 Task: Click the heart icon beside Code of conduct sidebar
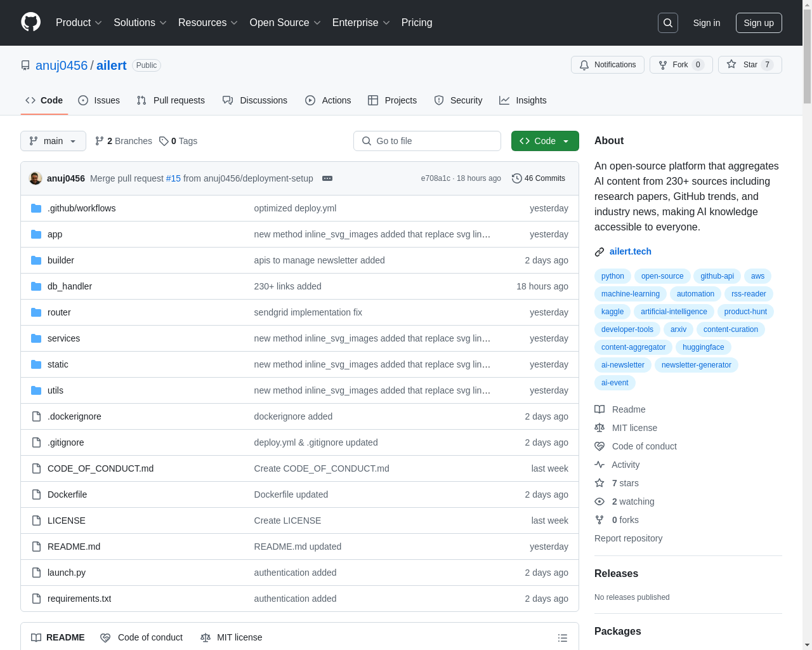(599, 446)
